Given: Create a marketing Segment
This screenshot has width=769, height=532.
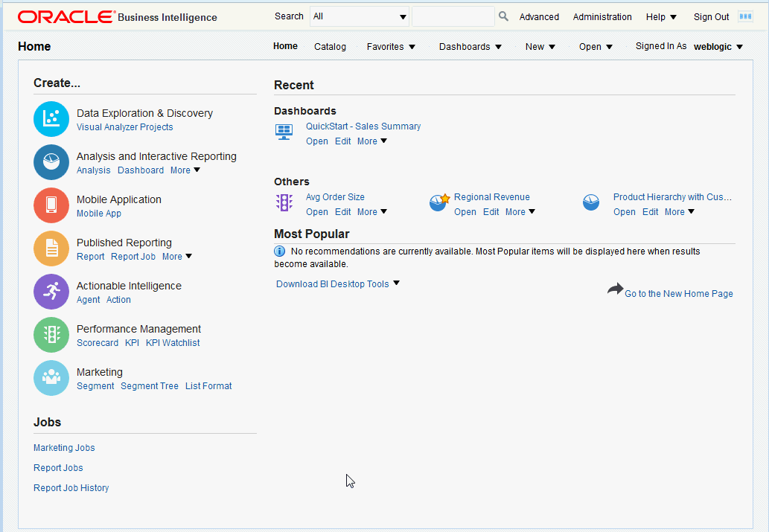Looking at the screenshot, I should [95, 386].
